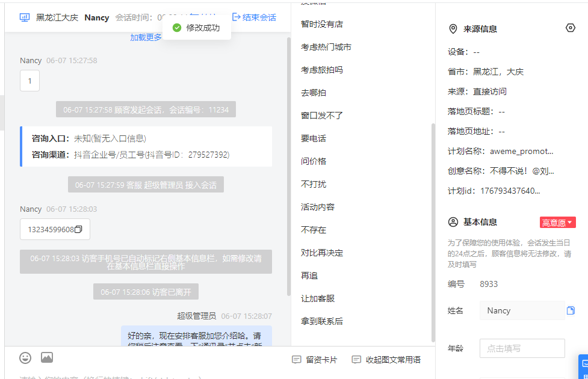Click the 咨询渠道 Douyin channel info line

click(x=131, y=155)
